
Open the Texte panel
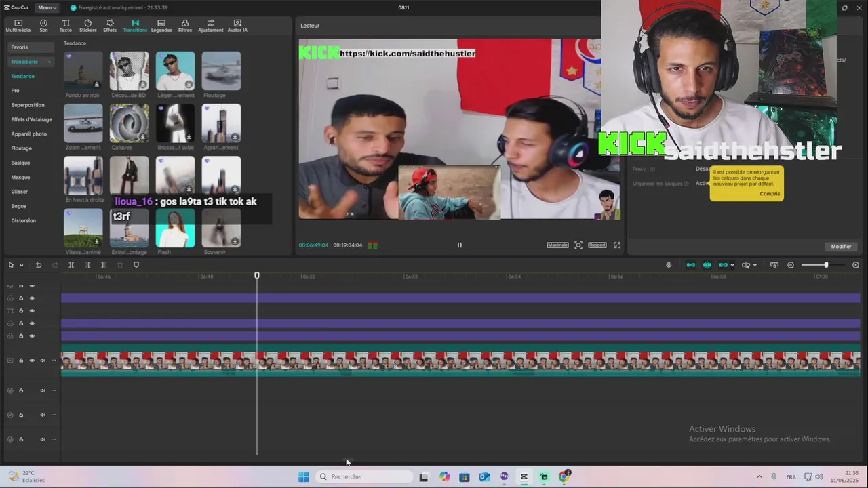(66, 26)
